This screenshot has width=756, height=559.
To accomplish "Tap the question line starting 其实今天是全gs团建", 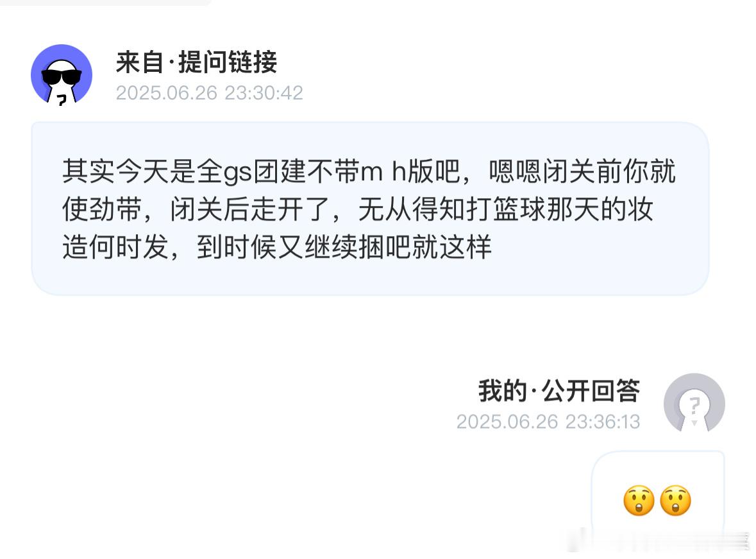I will pyautogui.click(x=369, y=171).
